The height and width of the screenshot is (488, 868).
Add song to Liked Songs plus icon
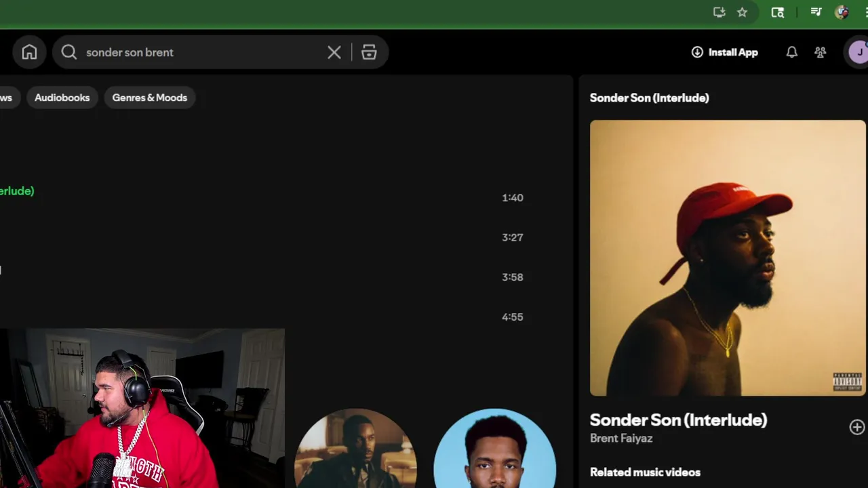coord(857,427)
